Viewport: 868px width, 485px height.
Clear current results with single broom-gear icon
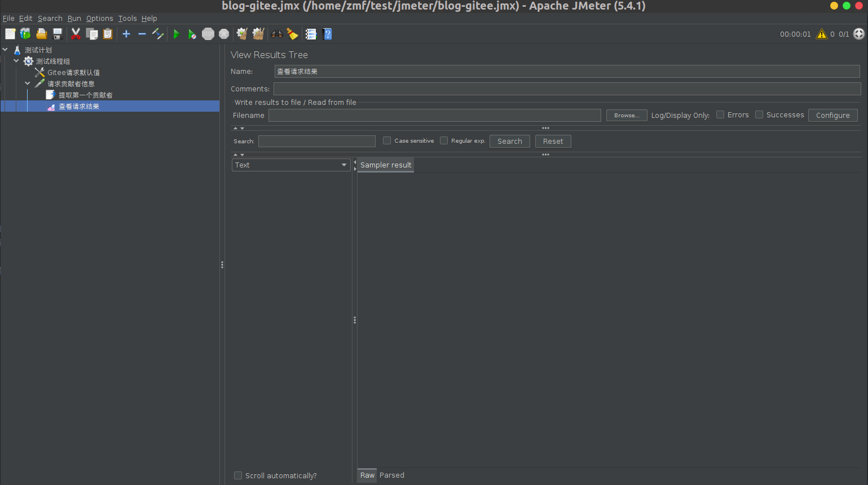point(242,34)
